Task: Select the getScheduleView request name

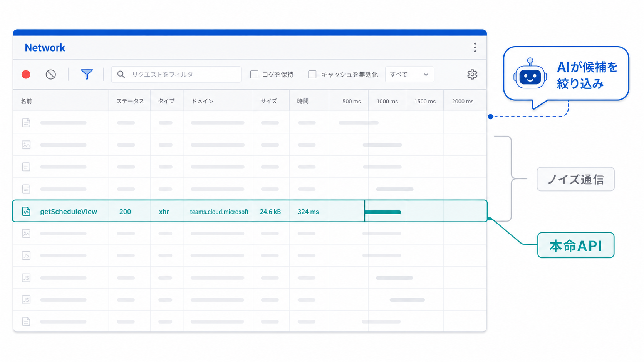Action: tap(69, 212)
